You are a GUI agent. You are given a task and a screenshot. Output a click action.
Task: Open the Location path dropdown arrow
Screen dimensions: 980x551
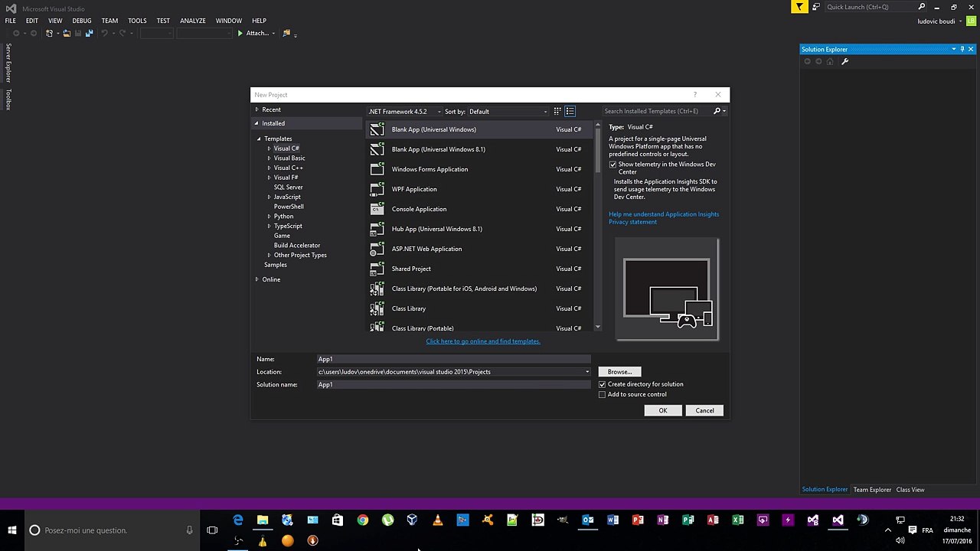[587, 372]
